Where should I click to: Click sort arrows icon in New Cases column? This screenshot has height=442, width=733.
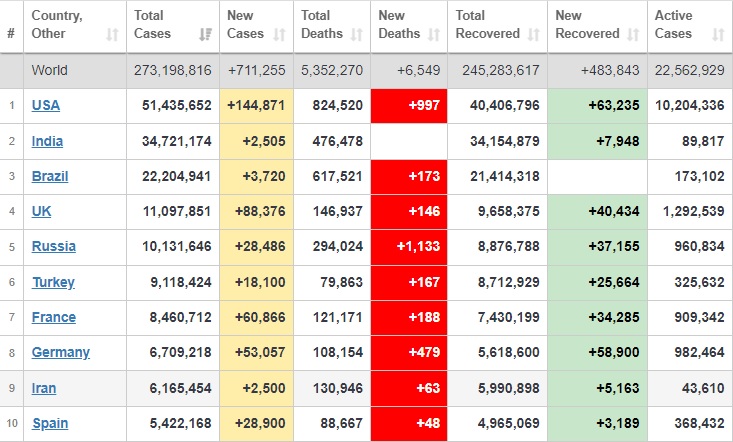(282, 34)
